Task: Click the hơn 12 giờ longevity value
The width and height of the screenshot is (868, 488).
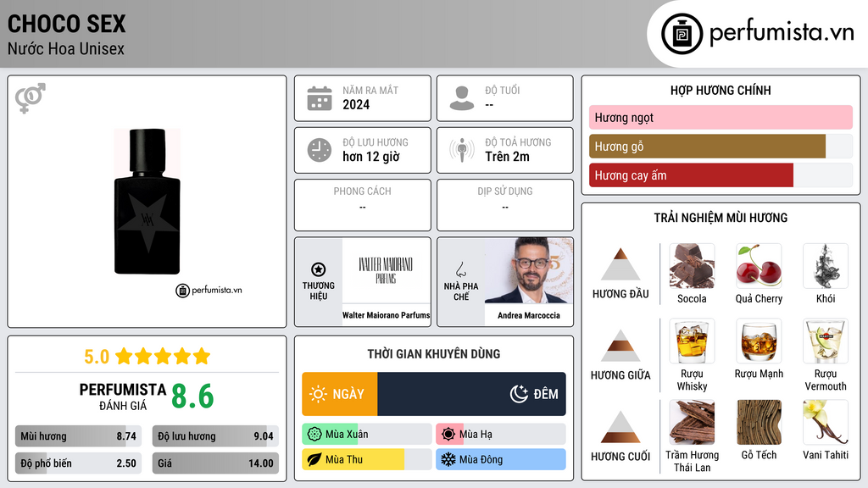Action: [371, 157]
